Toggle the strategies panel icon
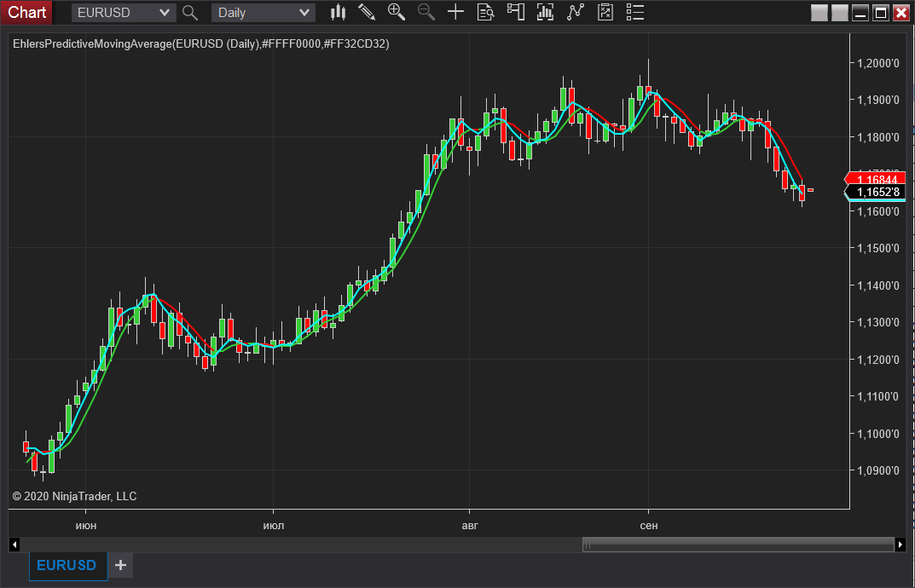The image size is (915, 588). point(605,12)
